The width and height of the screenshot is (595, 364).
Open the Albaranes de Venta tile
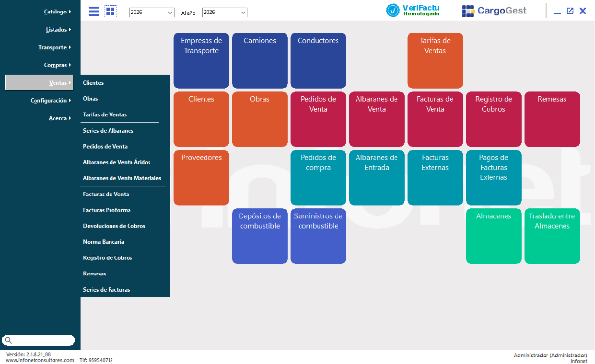[x=377, y=119]
